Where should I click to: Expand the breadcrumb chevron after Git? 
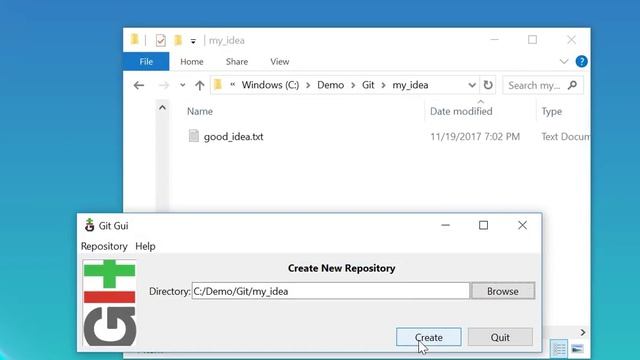tap(384, 85)
